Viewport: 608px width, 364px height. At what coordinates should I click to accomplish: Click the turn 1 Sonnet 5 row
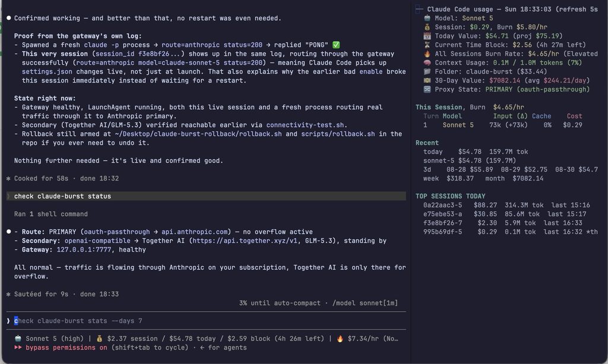pyautogui.click(x=502, y=125)
